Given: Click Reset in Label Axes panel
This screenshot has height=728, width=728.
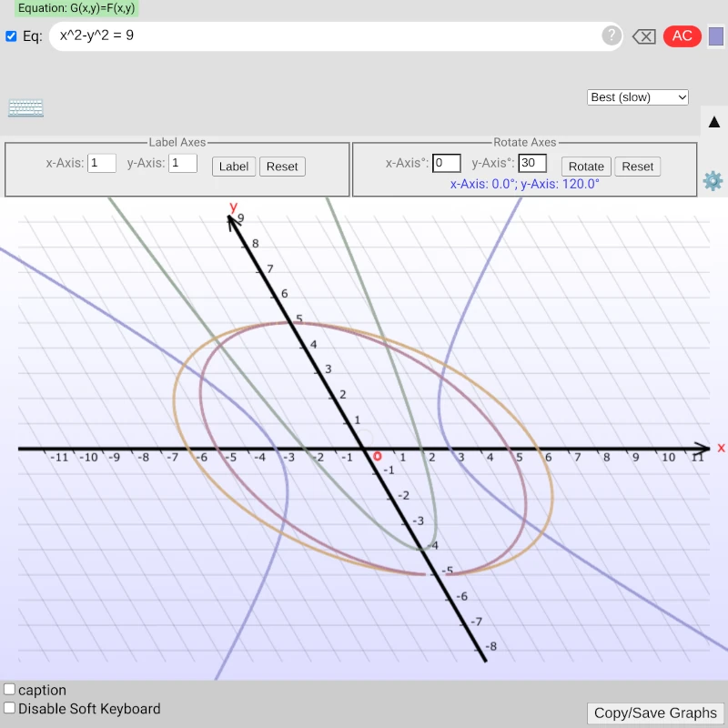Looking at the screenshot, I should (282, 167).
